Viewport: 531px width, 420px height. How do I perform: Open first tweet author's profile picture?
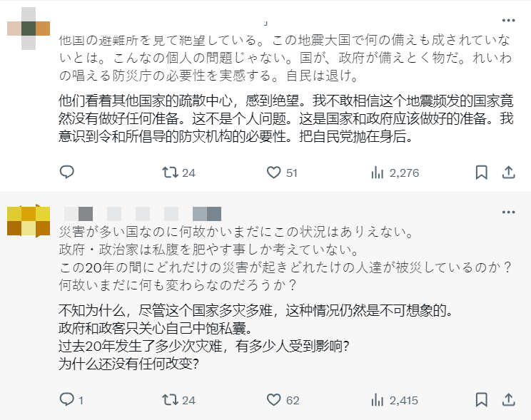[x=29, y=28]
